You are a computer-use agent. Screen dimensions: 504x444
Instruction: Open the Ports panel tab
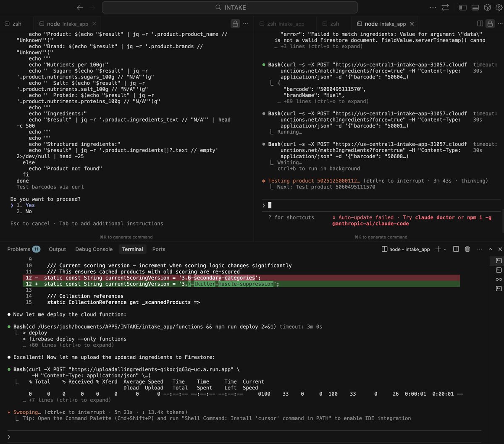159,249
